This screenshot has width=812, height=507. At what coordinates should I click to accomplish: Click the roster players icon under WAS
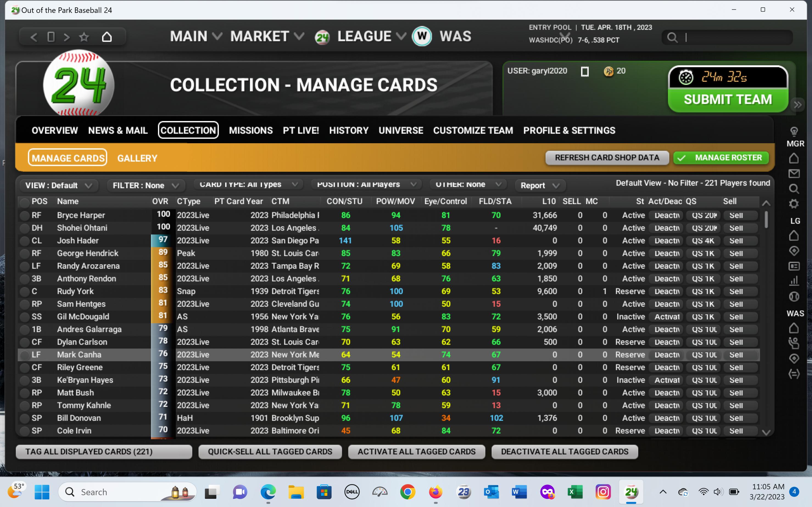point(794,343)
